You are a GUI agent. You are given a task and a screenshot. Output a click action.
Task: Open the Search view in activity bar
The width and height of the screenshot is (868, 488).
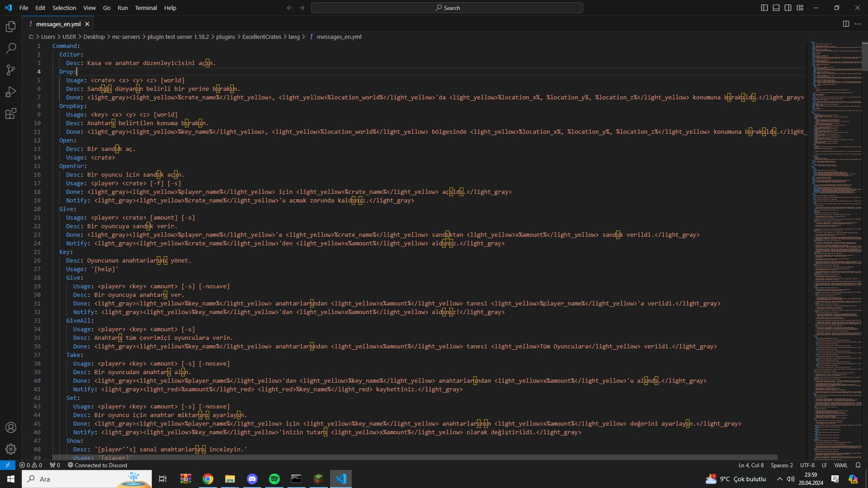(x=11, y=48)
